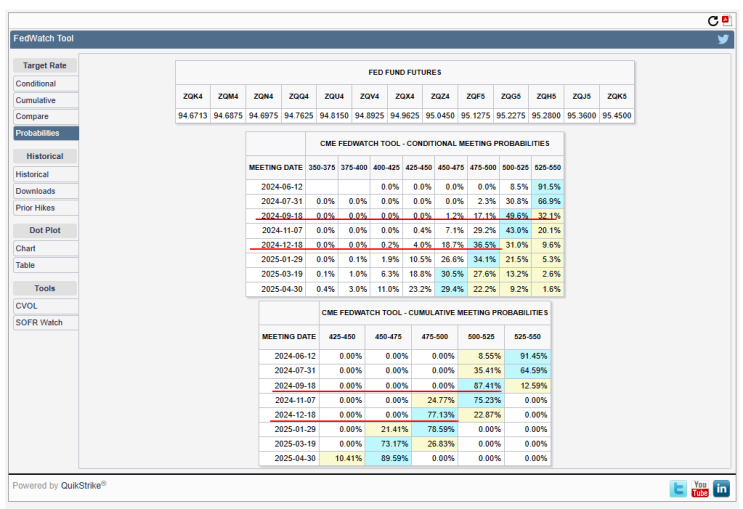Click the 78.59% cumulative probability cell
Viewport: 743px width, 509px height.
click(x=435, y=429)
